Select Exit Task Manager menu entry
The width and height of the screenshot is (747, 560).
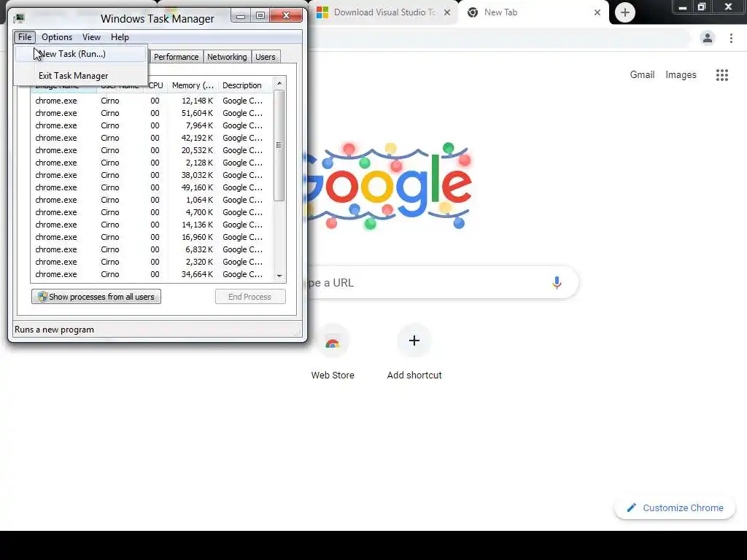click(80, 76)
